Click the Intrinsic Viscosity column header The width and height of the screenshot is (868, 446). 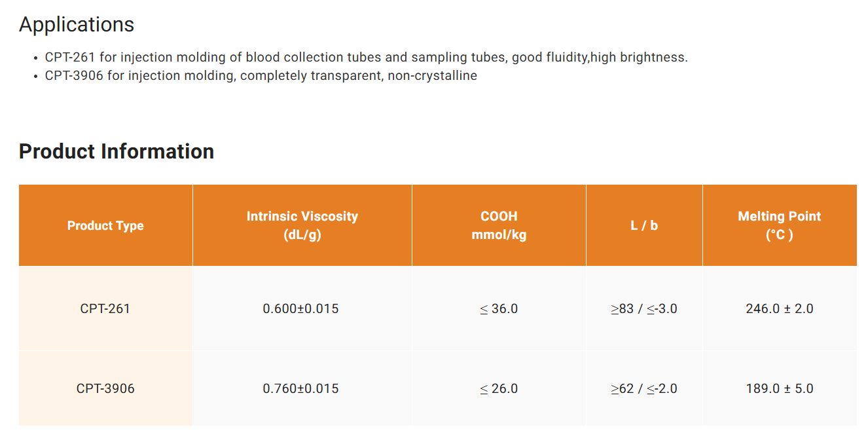click(302, 225)
